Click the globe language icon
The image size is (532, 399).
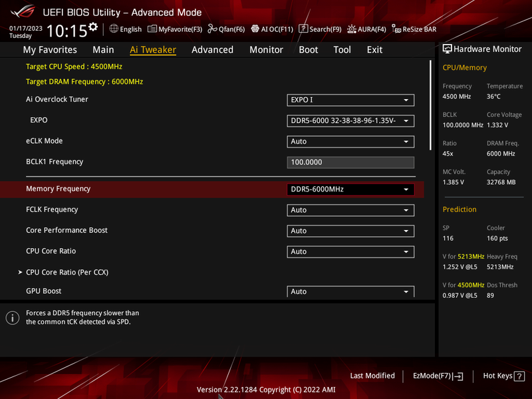point(114,29)
